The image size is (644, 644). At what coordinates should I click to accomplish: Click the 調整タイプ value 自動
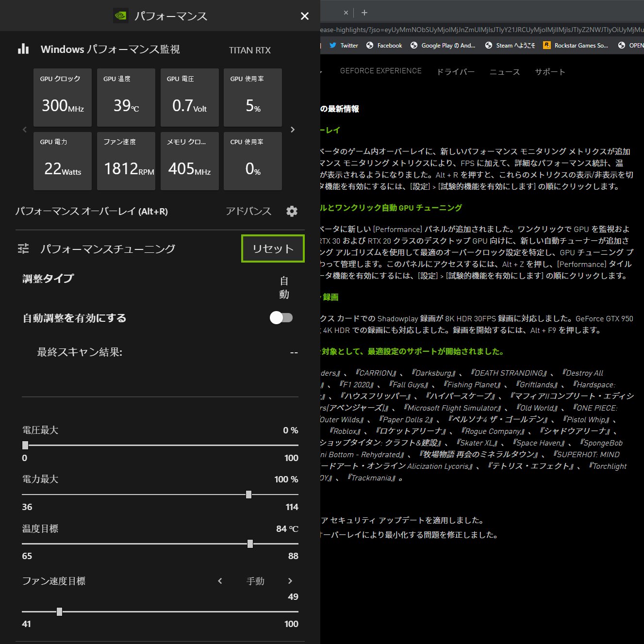(284, 287)
